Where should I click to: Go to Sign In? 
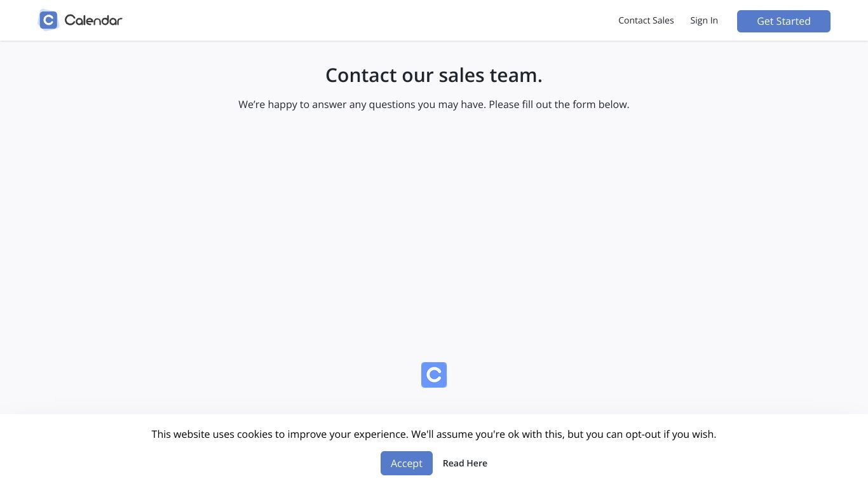pos(704,20)
